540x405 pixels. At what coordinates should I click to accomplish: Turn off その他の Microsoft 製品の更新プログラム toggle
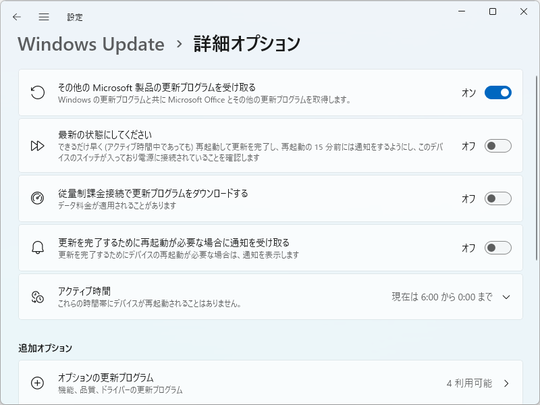pyautogui.click(x=498, y=93)
